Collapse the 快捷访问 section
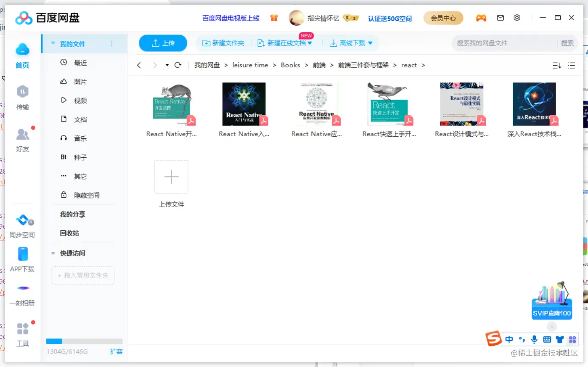Image resolution: width=588 pixels, height=367 pixels. (53, 253)
